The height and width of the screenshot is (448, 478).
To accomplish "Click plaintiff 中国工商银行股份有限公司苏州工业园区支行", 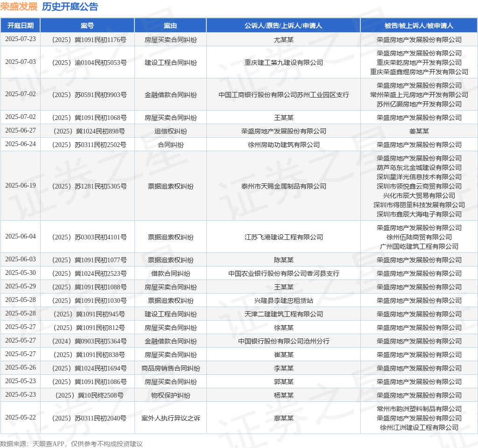I will (283, 95).
